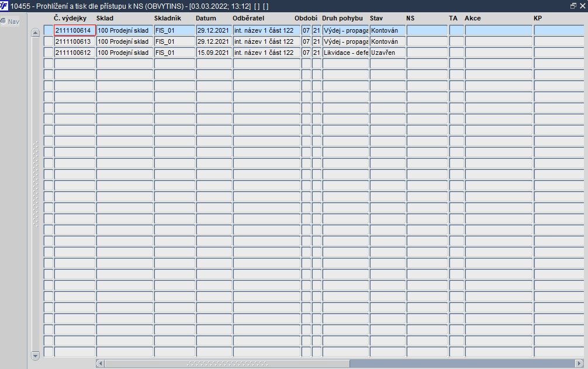Click vertical scrollbar down arrow
This screenshot has height=369, width=588.
(35, 356)
